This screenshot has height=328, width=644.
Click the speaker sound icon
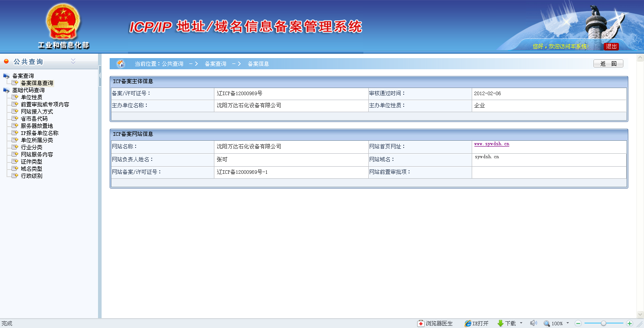tap(533, 323)
